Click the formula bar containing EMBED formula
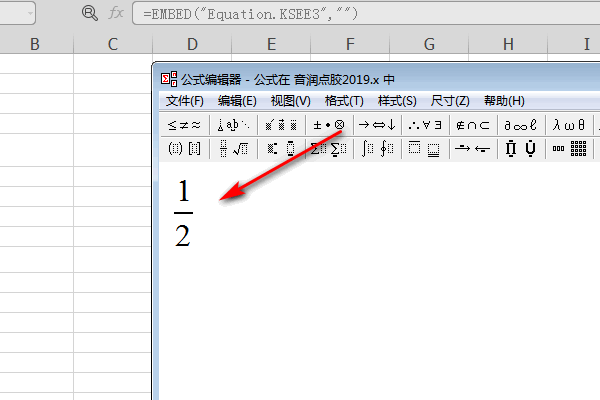Viewport: 600px width, 400px height. (366, 14)
